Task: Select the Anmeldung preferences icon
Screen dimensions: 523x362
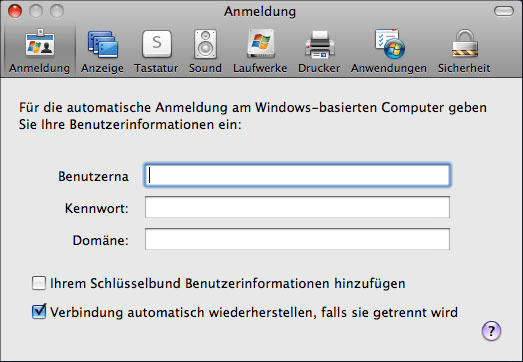Action: click(40, 43)
